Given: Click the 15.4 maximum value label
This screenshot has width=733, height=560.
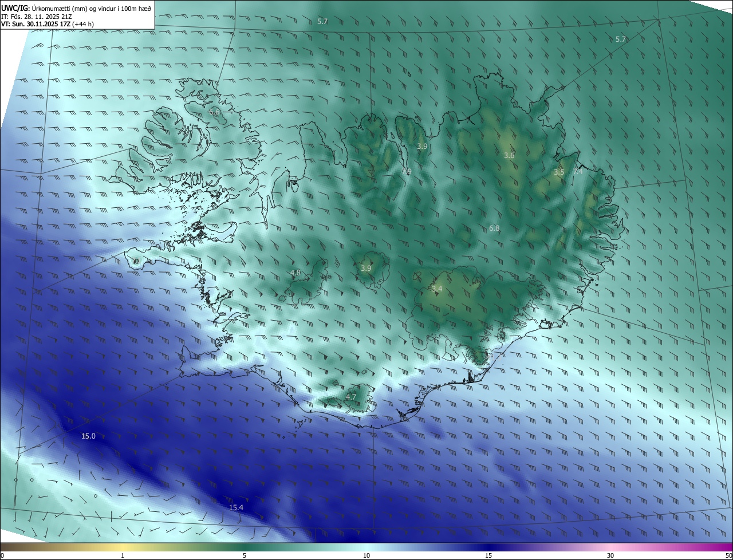Looking at the screenshot, I should pyautogui.click(x=236, y=508).
